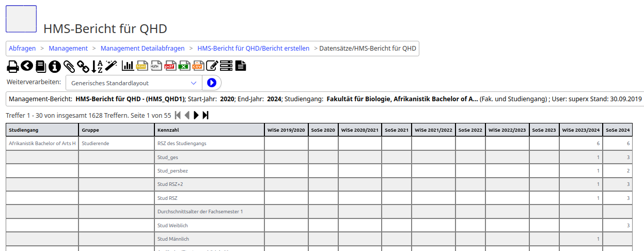Click the magic wand icon

(111, 66)
